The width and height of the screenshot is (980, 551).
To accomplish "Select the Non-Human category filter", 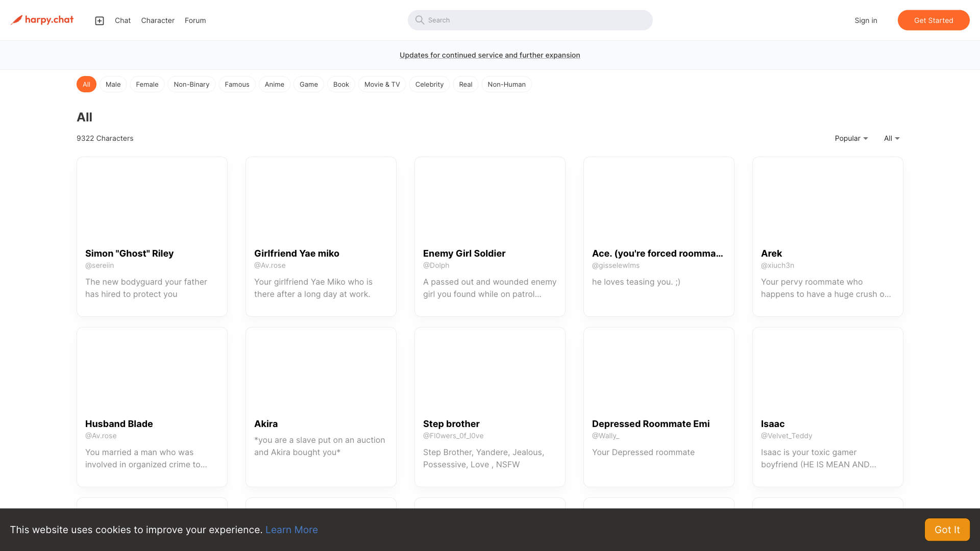I will (506, 84).
